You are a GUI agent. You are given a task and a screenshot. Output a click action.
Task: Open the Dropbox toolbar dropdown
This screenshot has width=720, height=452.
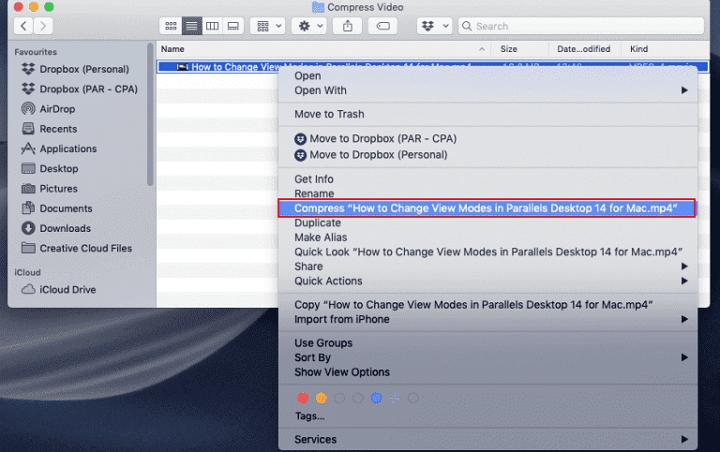pos(434,26)
